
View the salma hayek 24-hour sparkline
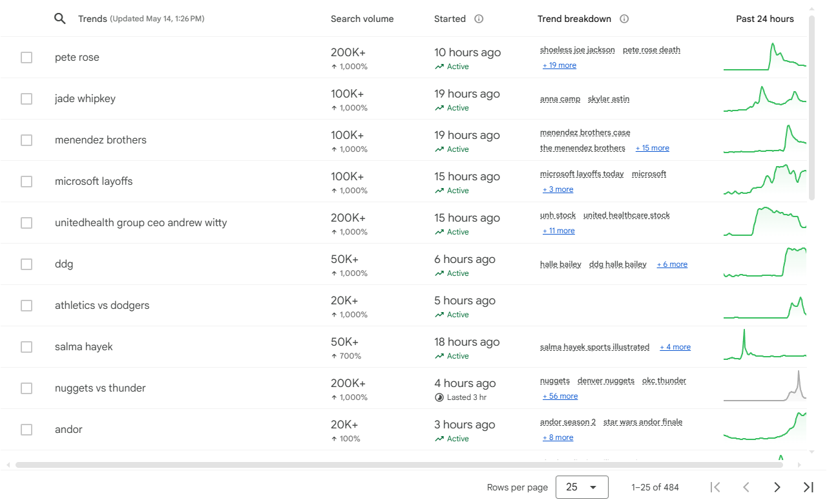tap(765, 344)
